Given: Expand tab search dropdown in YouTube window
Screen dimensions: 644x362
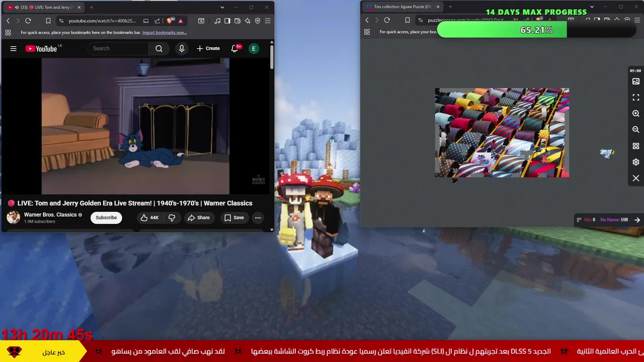Looking at the screenshot, I should coord(222,8).
